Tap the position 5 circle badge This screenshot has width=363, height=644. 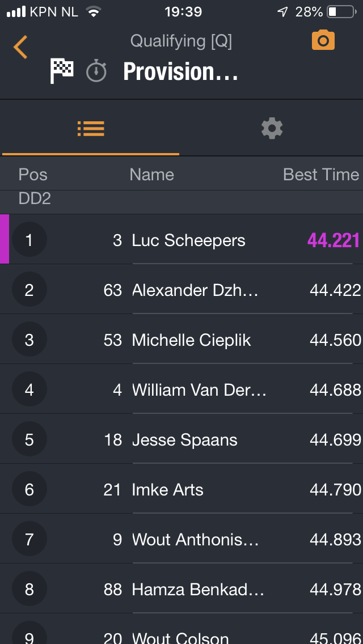point(29,440)
